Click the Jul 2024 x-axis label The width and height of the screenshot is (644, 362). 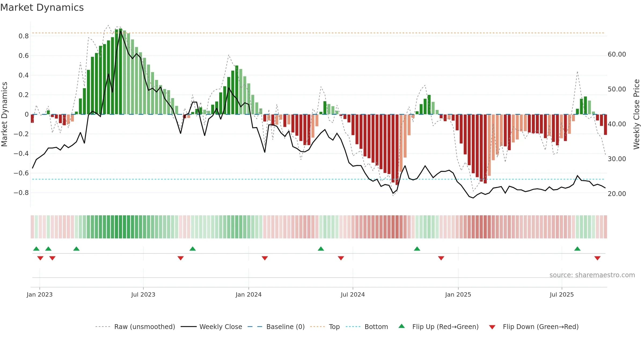pos(353,294)
